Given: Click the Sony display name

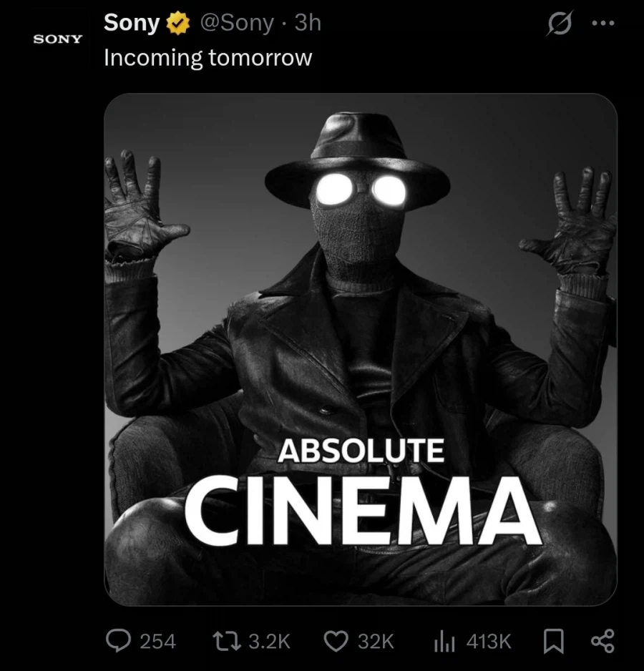Looking at the screenshot, I should click(132, 23).
